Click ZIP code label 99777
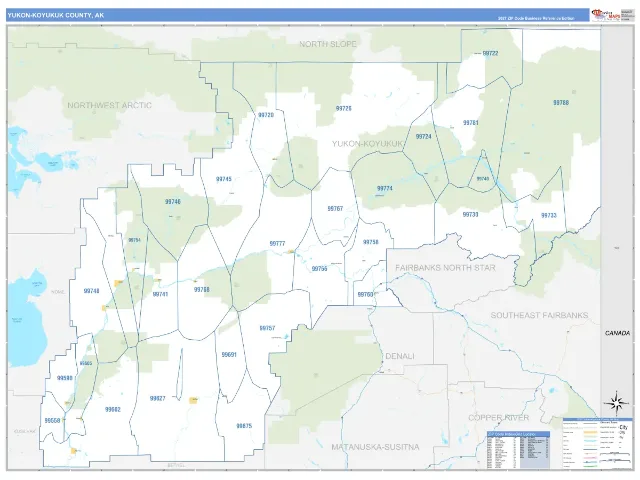The image size is (640, 480). point(277,243)
